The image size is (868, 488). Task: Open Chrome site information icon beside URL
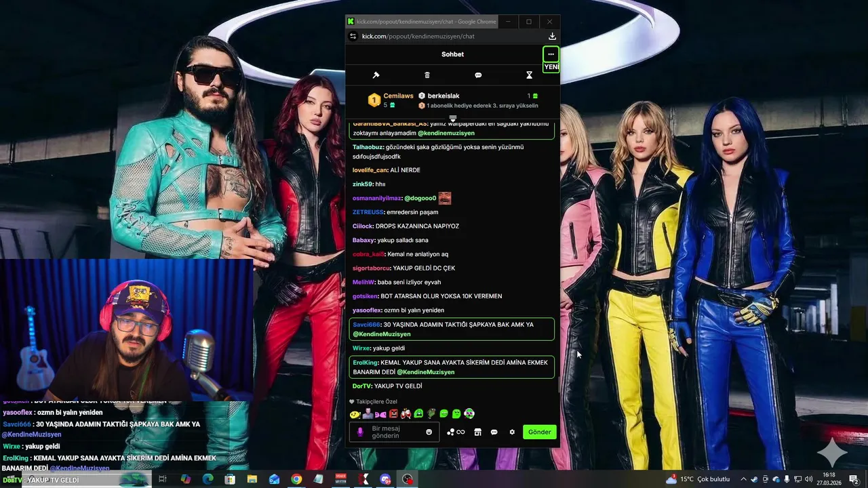click(353, 36)
